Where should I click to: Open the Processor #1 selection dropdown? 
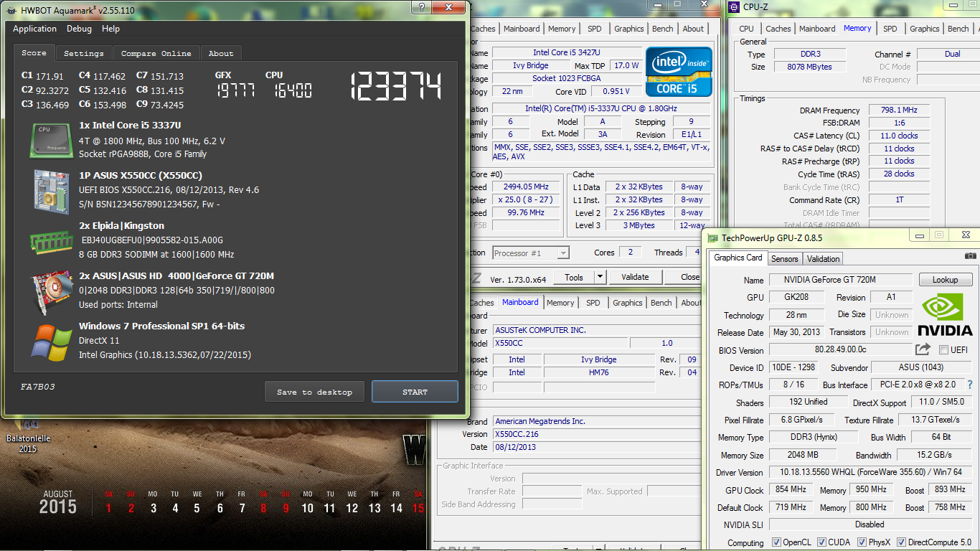pyautogui.click(x=531, y=253)
